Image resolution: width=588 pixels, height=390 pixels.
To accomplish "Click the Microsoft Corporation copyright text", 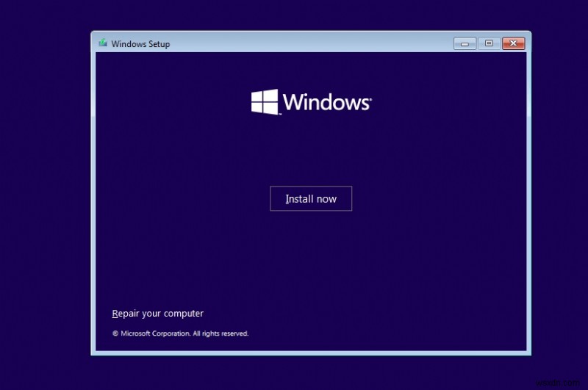I will pos(180,333).
